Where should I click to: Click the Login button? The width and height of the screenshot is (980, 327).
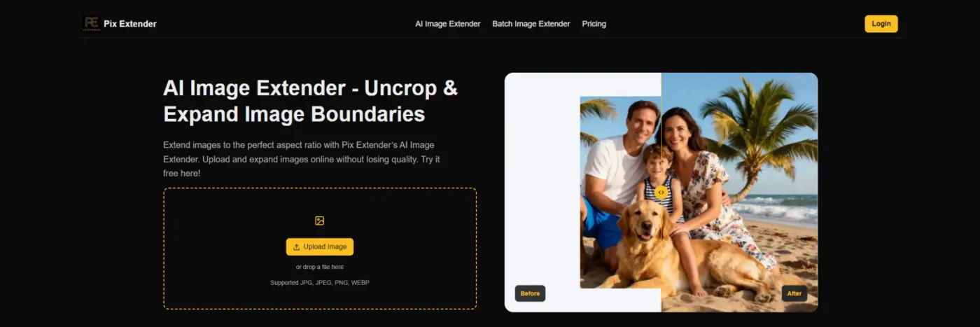click(x=881, y=24)
